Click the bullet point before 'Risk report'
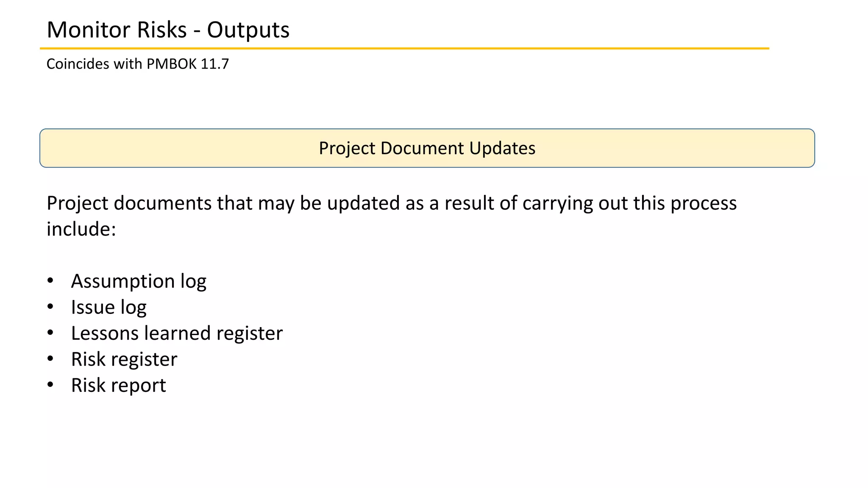 coord(50,385)
